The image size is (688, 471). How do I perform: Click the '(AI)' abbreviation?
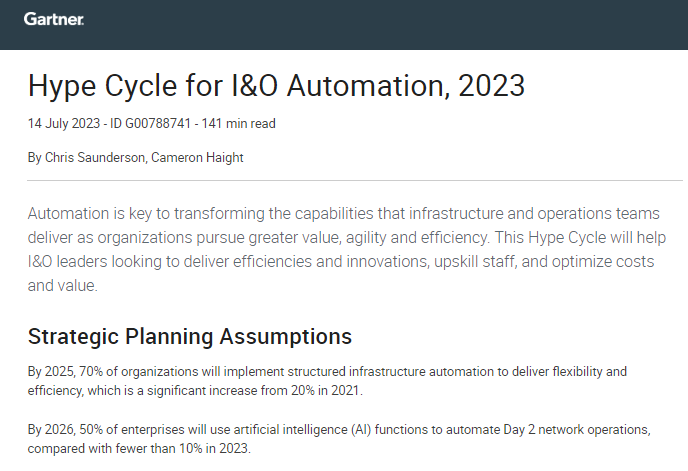tap(361, 429)
